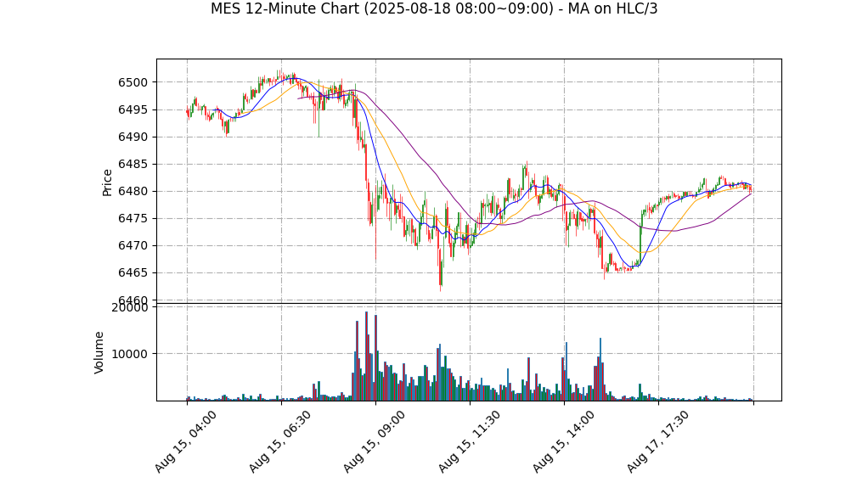868x488 pixels.
Task: Click the Volume y-axis title
Action: point(99,352)
